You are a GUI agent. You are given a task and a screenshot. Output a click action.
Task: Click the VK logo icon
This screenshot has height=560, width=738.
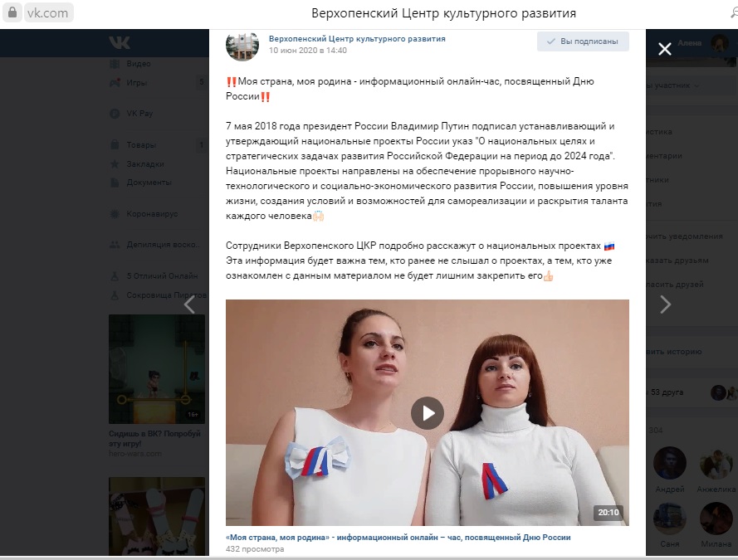click(x=120, y=42)
